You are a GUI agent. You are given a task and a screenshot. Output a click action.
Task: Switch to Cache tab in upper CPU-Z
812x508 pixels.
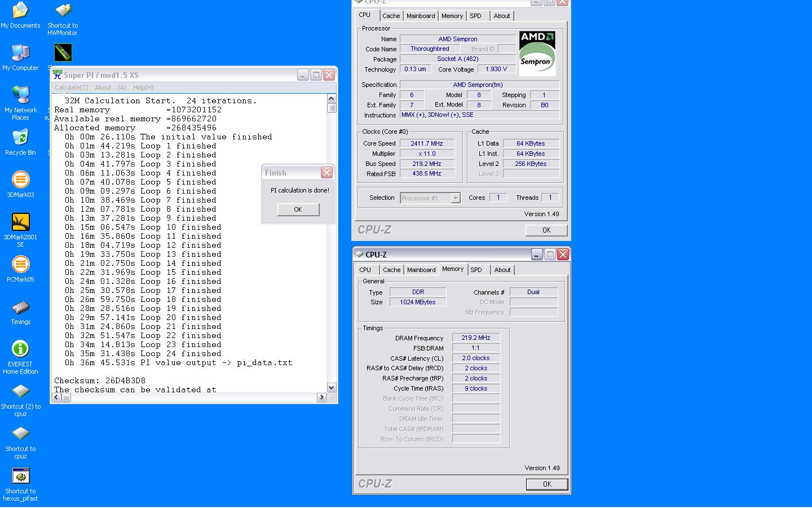(x=391, y=16)
